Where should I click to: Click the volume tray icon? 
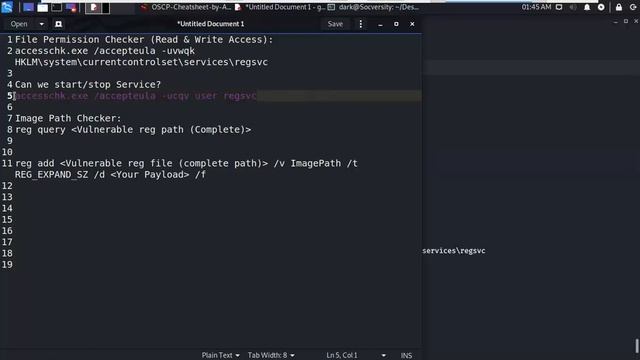(x=573, y=7)
